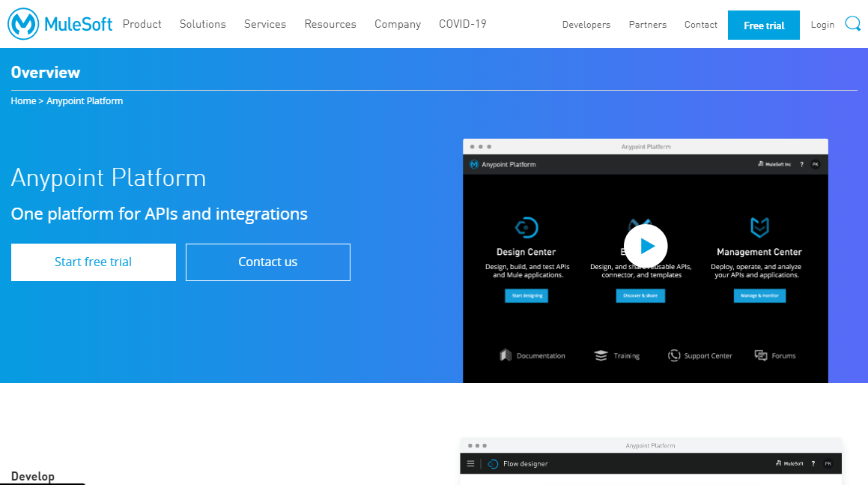
Task: Open the Resources menu
Action: (x=330, y=25)
